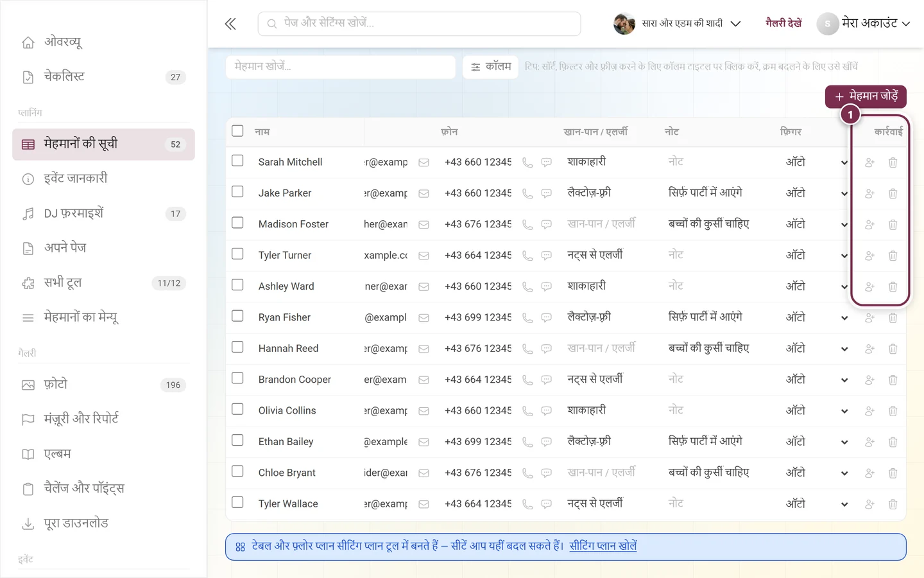Open the मेरा अकाउंट account menu
This screenshot has width=924, height=578.
[864, 24]
